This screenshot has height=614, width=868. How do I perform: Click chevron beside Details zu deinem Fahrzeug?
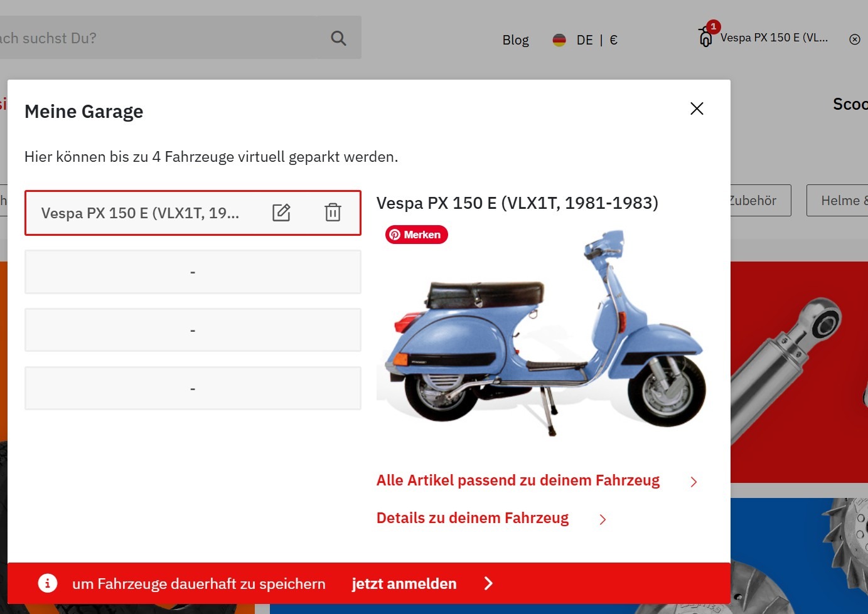(603, 519)
